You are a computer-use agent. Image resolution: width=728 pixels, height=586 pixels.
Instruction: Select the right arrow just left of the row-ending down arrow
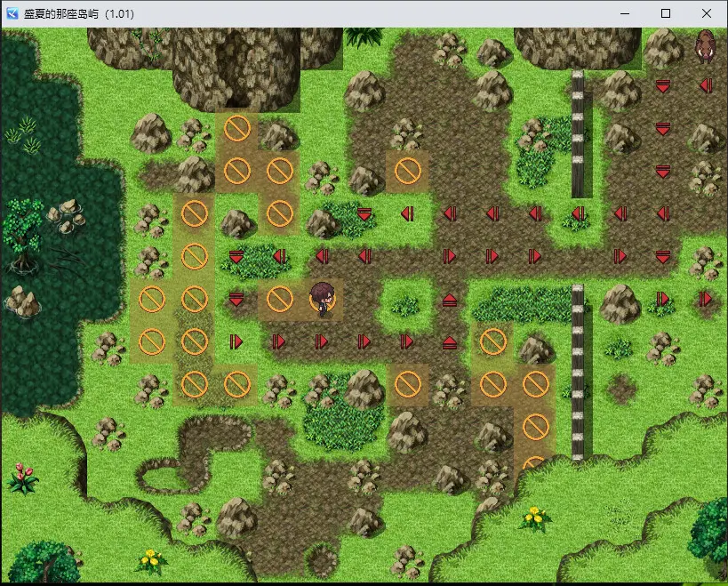click(x=620, y=256)
